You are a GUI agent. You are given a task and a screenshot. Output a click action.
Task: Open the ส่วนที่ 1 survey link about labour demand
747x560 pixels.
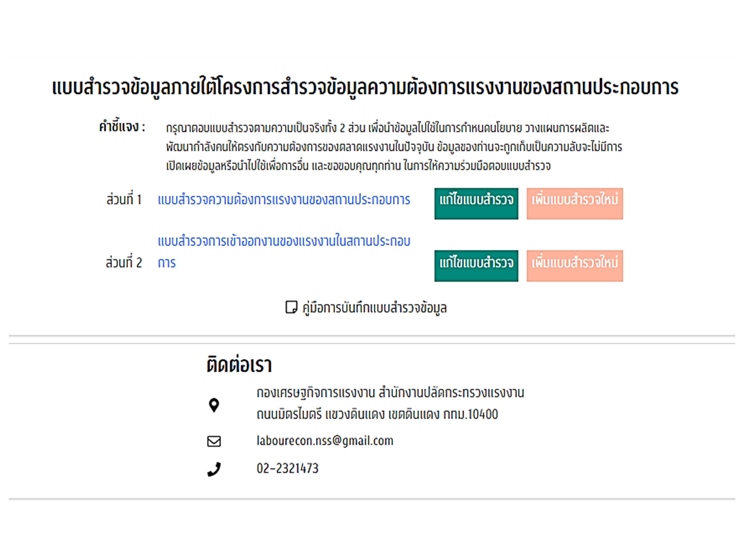(284, 200)
